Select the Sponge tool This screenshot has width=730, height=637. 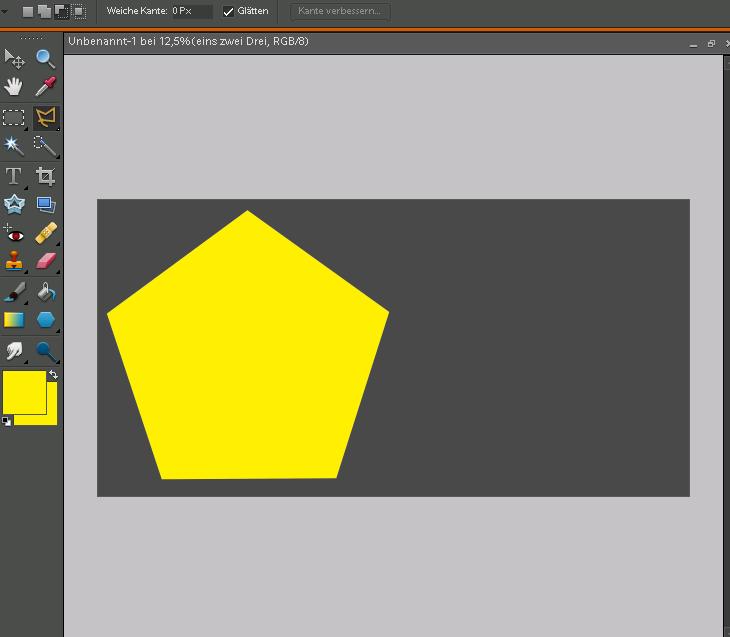[x=46, y=351]
